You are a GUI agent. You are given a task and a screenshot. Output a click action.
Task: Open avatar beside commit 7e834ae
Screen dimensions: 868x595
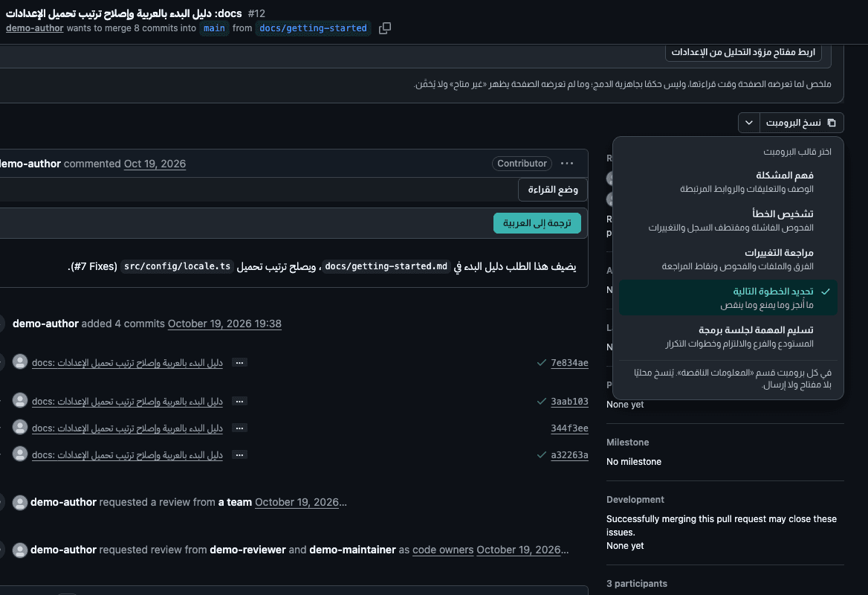(x=20, y=361)
